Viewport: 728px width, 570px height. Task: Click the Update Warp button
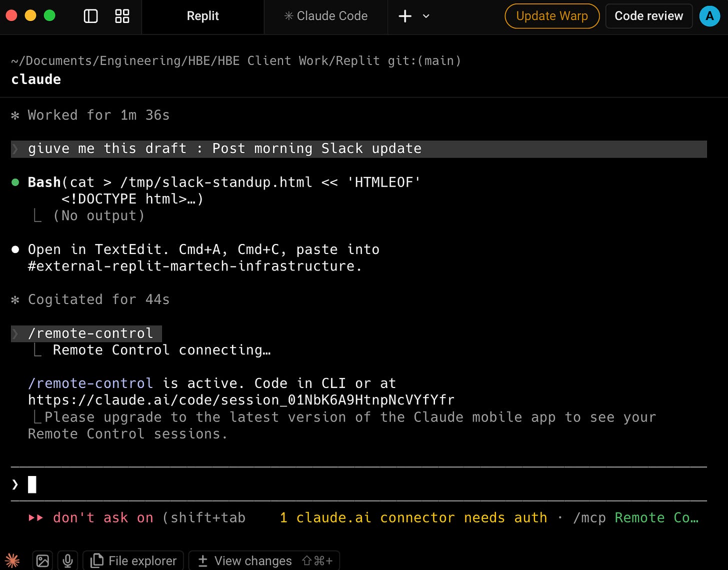click(551, 16)
